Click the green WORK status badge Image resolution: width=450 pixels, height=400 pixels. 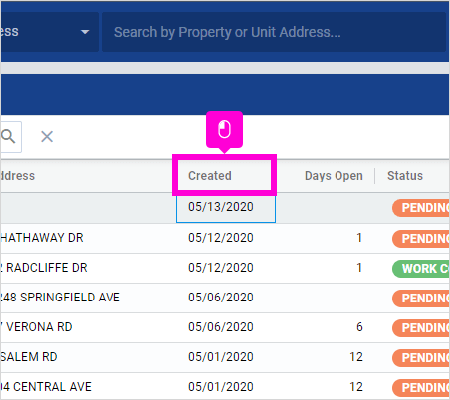point(421,269)
